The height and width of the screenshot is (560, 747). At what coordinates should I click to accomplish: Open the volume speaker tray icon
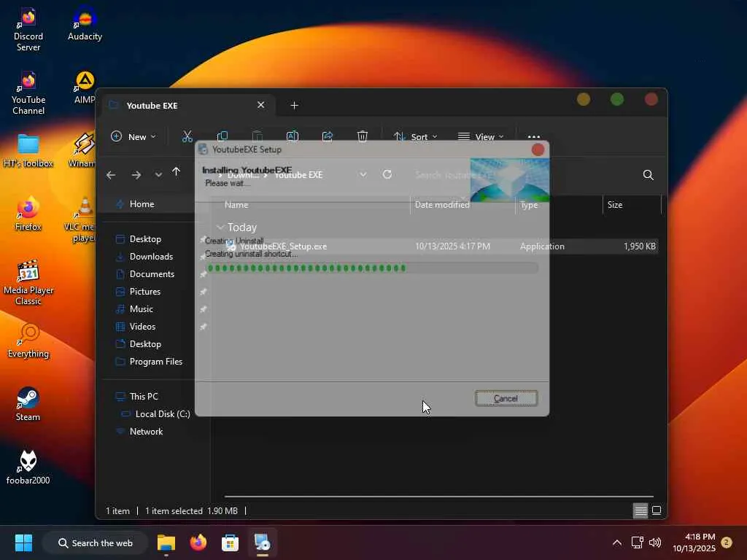click(655, 542)
